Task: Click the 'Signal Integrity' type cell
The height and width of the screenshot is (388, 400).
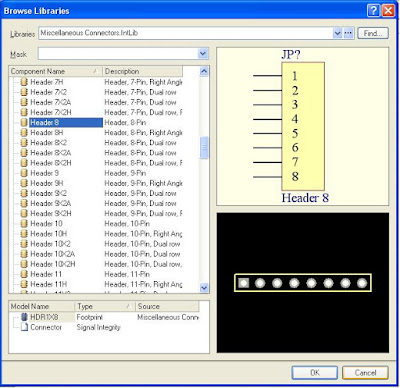Action: click(98, 327)
